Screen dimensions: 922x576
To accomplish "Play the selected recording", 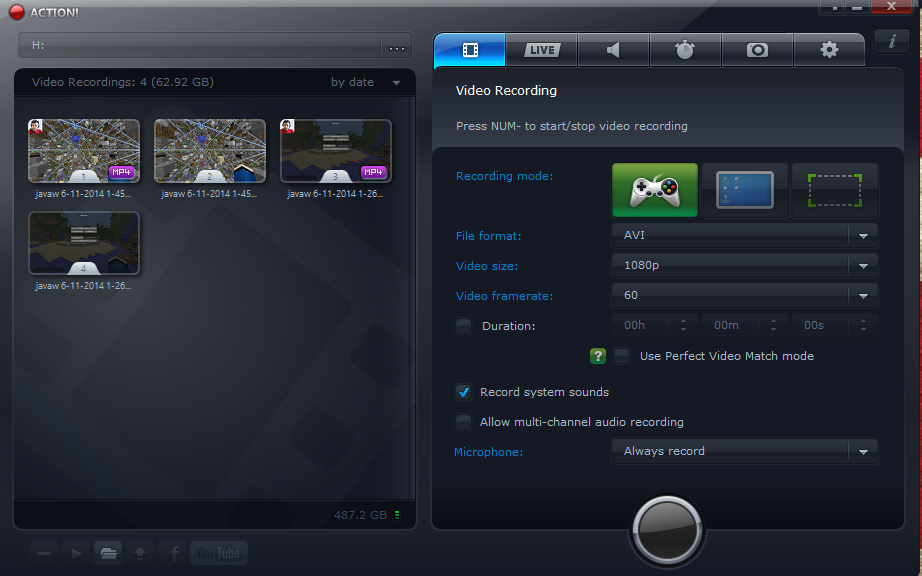I will [76, 553].
